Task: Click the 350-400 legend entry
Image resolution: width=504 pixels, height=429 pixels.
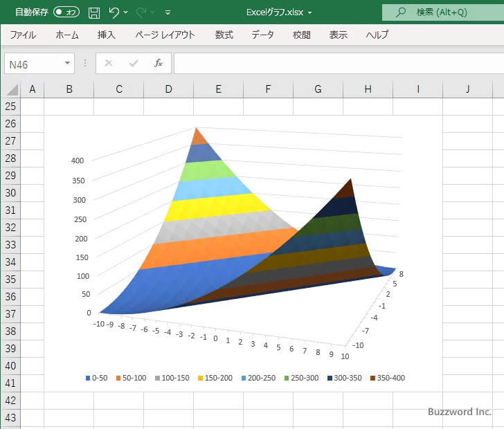Action: coord(388,378)
